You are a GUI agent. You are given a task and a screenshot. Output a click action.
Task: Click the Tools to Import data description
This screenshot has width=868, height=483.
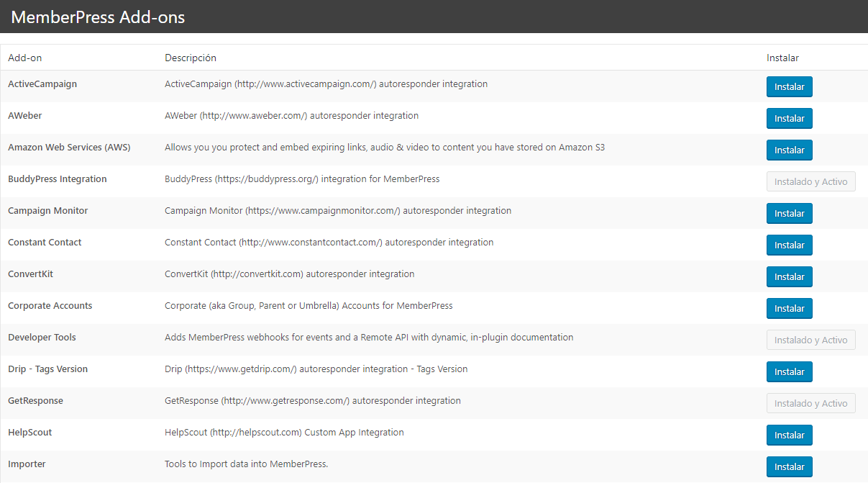pyautogui.click(x=246, y=464)
